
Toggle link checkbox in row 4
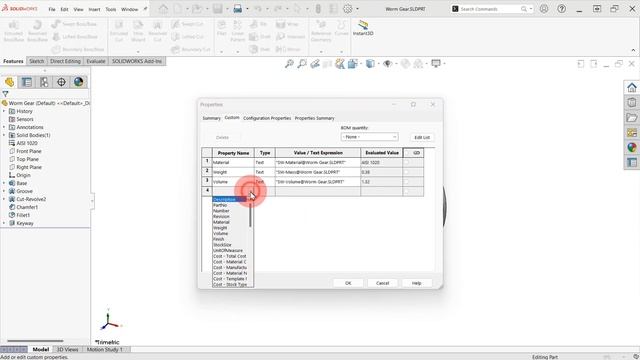pyautogui.click(x=406, y=191)
